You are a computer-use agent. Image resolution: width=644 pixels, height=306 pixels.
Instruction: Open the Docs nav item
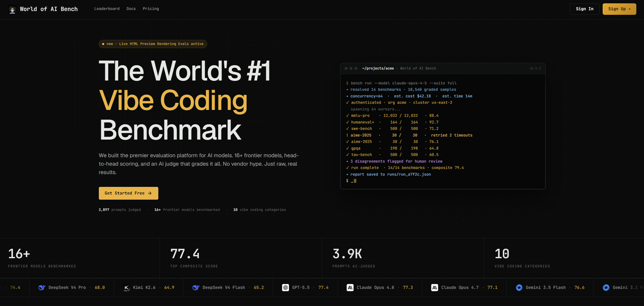tap(131, 9)
